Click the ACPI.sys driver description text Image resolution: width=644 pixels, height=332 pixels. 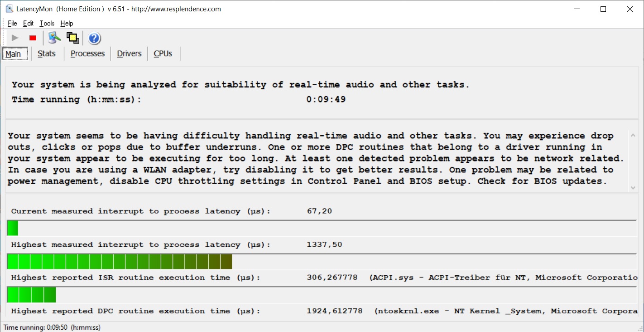504,278
